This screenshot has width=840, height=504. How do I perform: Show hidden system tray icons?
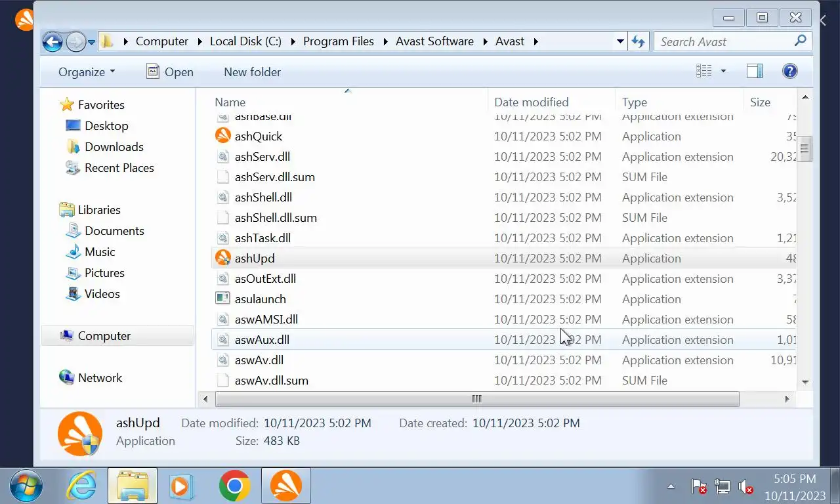pyautogui.click(x=671, y=487)
